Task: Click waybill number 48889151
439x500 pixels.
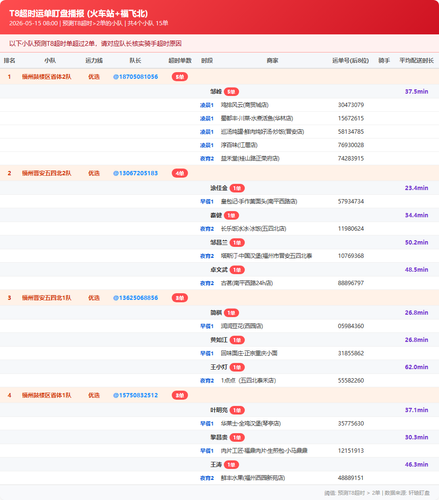Action: [x=351, y=478]
